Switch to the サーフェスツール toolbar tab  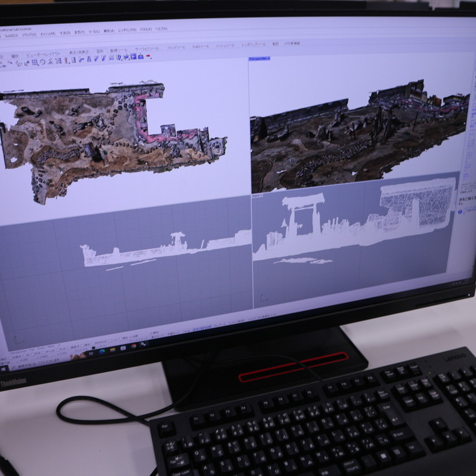pyautogui.click(x=146, y=49)
